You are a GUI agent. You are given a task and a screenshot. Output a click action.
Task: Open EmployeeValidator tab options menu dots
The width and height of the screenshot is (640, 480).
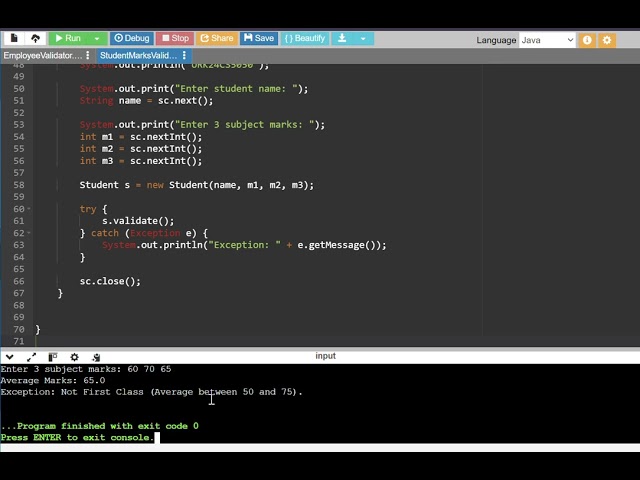[x=88, y=55]
